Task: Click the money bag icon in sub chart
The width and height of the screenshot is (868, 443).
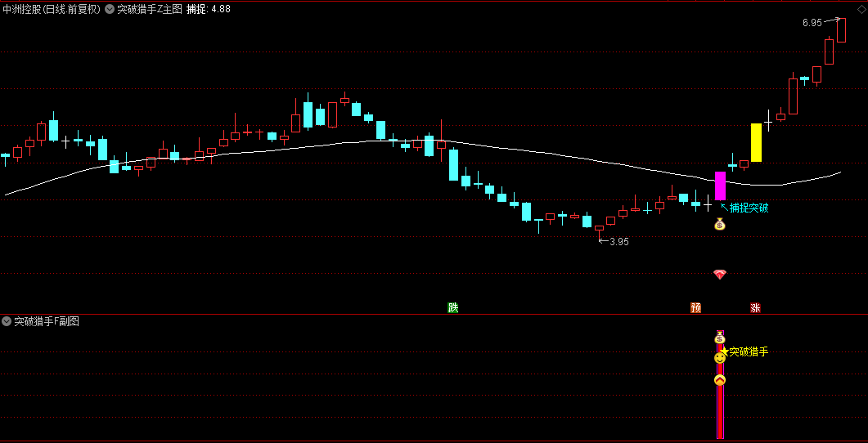Action: (x=720, y=337)
